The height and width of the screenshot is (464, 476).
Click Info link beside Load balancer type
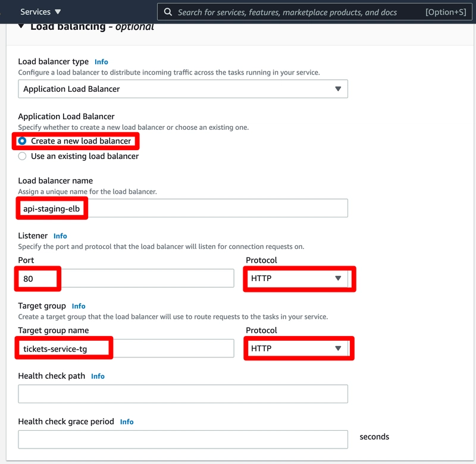tap(101, 62)
